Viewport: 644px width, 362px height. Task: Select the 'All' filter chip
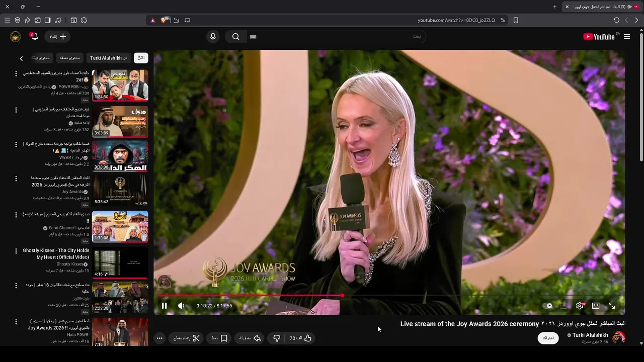tap(141, 58)
